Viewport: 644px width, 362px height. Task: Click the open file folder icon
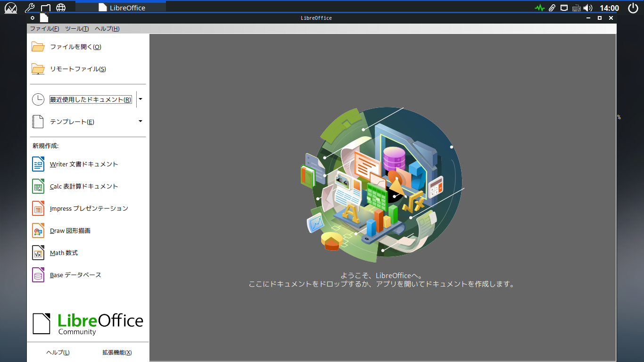38,47
